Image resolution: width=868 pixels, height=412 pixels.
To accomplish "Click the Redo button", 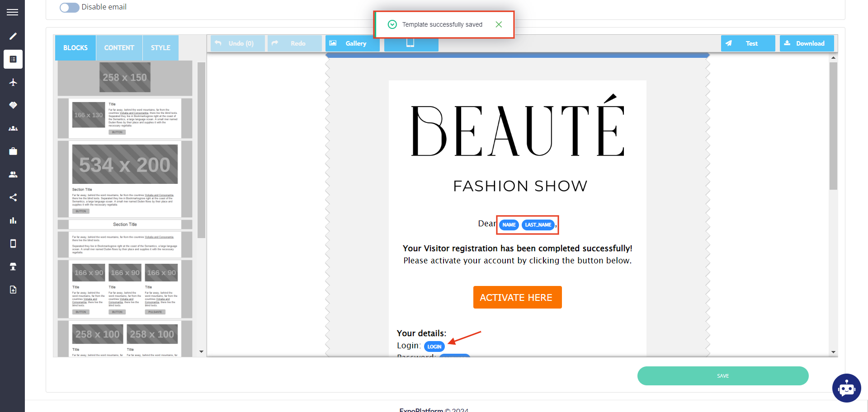I will 294,43.
